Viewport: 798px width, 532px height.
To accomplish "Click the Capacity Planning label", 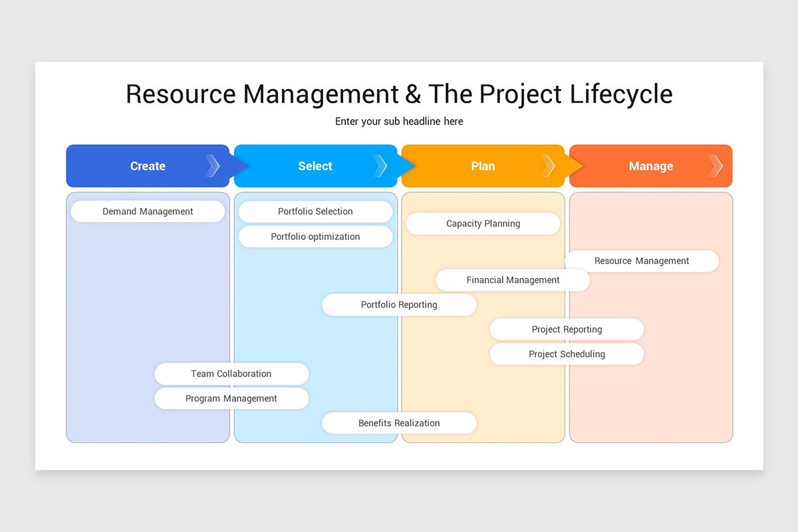I will pyautogui.click(x=483, y=223).
